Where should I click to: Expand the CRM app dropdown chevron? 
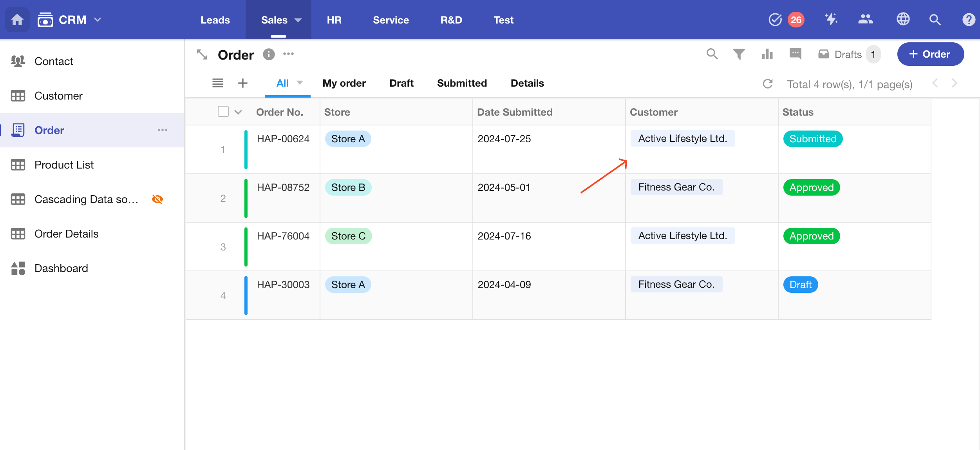click(98, 20)
